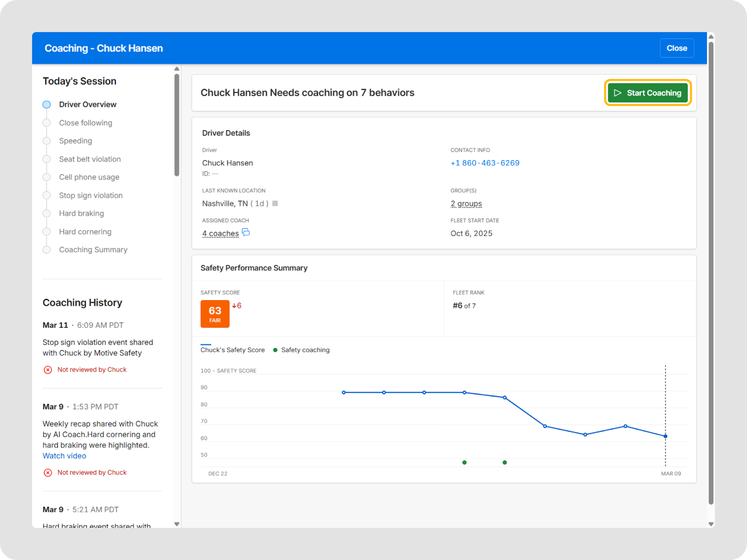This screenshot has width=747, height=560.
Task: Click the gray square icon next to Nashville location
Action: (275, 203)
